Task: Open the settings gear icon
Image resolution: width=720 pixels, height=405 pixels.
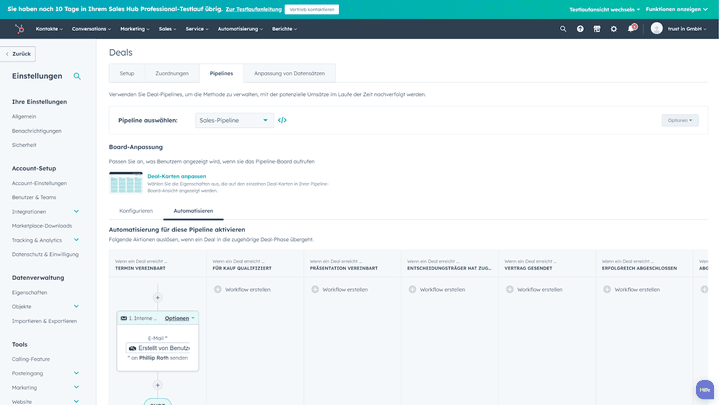Action: pos(614,29)
